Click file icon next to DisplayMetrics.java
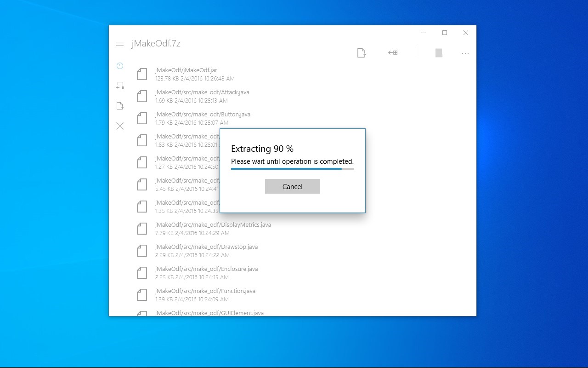588x368 pixels. tap(142, 229)
